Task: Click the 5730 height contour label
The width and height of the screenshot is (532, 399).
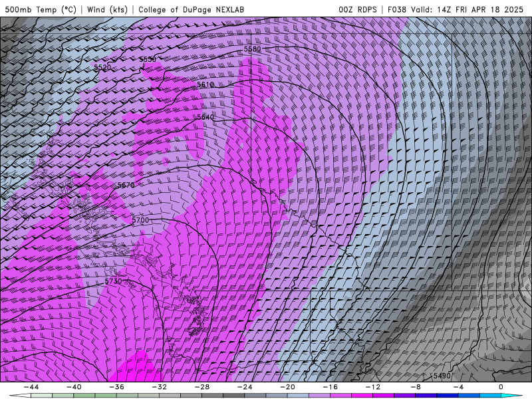Action: (113, 281)
